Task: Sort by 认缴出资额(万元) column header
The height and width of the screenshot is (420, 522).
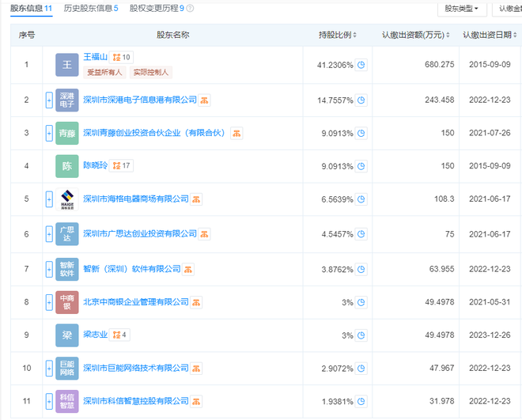Action: click(415, 36)
